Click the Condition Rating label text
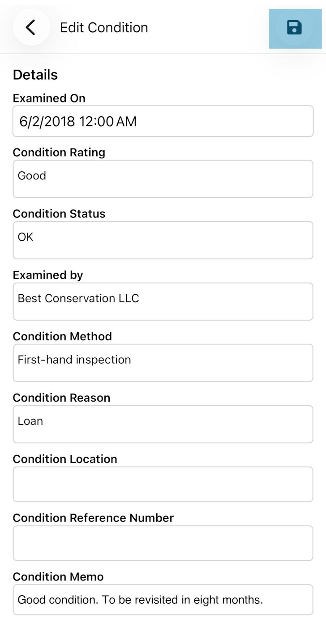The image size is (326, 644). click(59, 153)
